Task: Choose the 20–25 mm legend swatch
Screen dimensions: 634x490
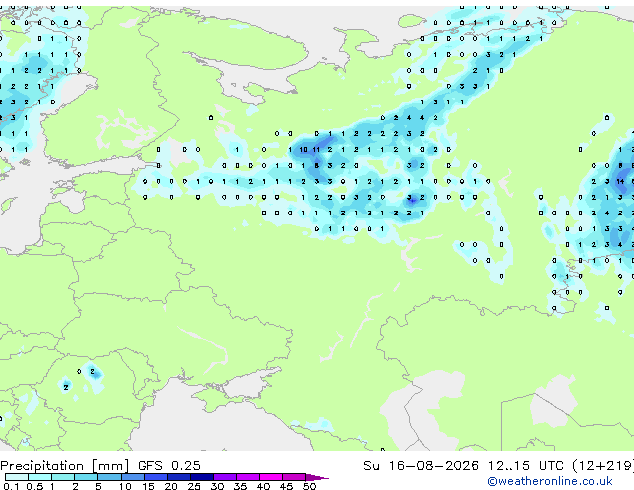Action: pyautogui.click(x=178, y=477)
